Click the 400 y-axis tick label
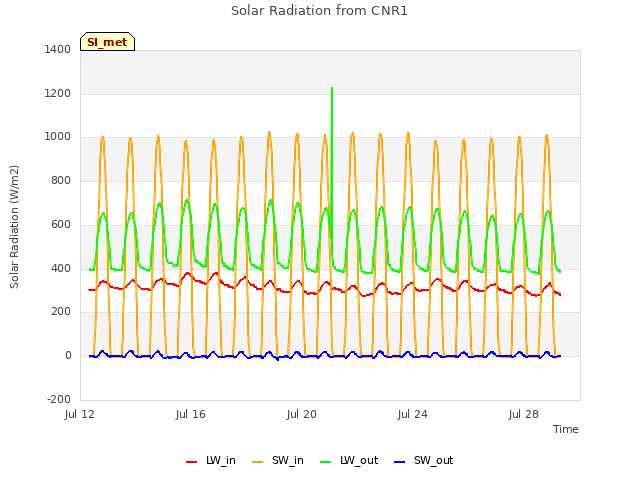Viewport: 640px width, 480px height. 61,269
